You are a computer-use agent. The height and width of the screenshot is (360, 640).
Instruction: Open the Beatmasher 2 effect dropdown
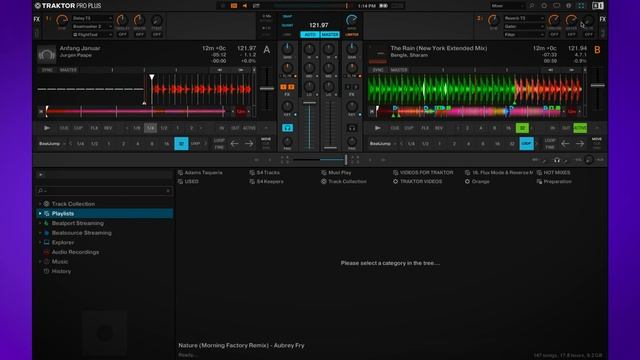click(92, 27)
